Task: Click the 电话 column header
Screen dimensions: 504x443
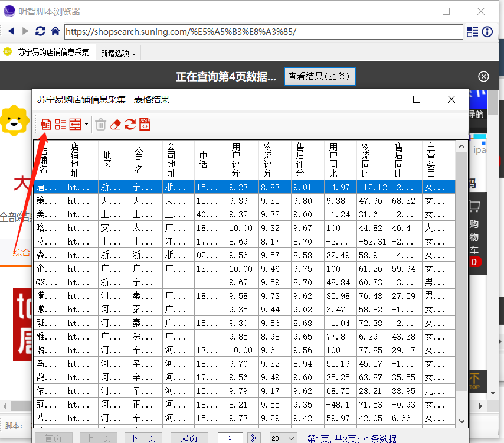Action: pyautogui.click(x=211, y=160)
